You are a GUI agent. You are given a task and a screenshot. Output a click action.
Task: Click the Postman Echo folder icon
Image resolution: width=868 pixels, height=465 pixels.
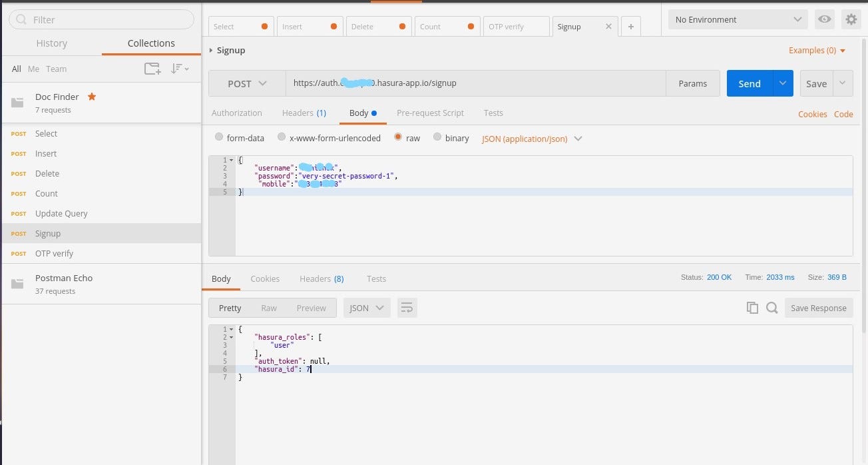17,284
